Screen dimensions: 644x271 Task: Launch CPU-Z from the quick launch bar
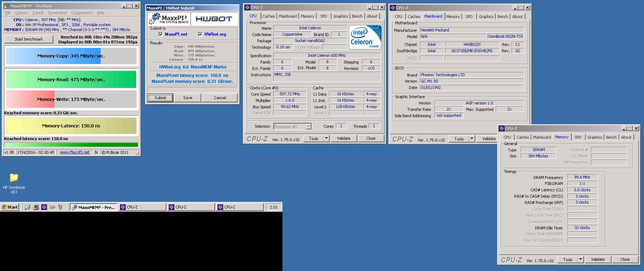[44, 207]
